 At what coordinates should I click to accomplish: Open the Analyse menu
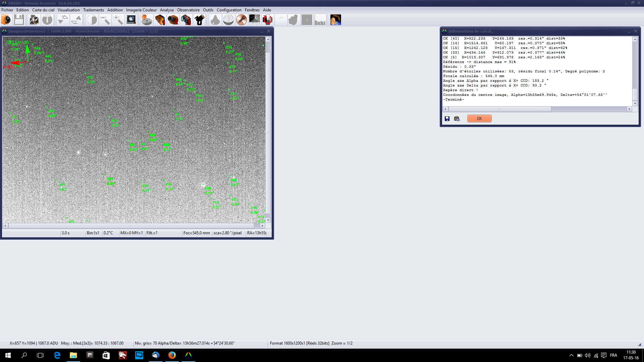pos(167,10)
